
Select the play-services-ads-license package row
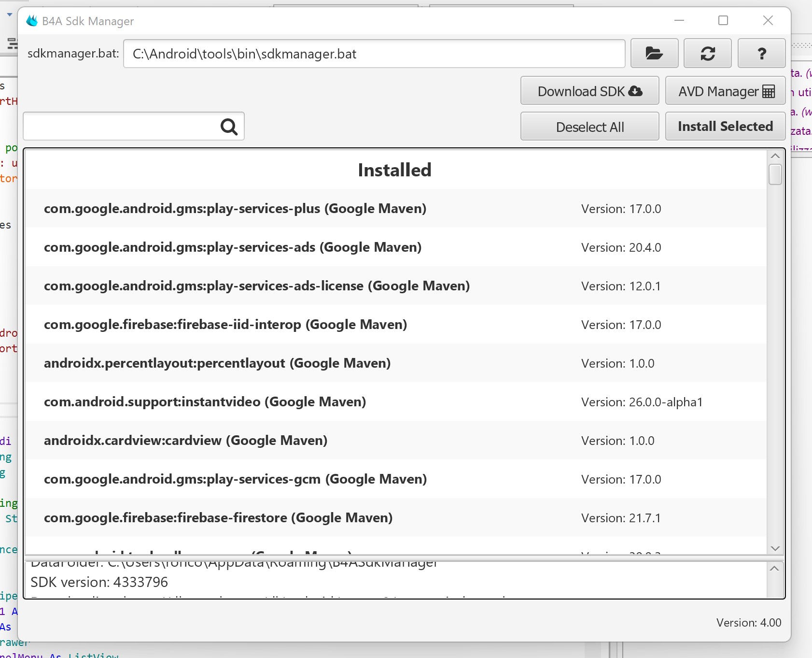[396, 286]
